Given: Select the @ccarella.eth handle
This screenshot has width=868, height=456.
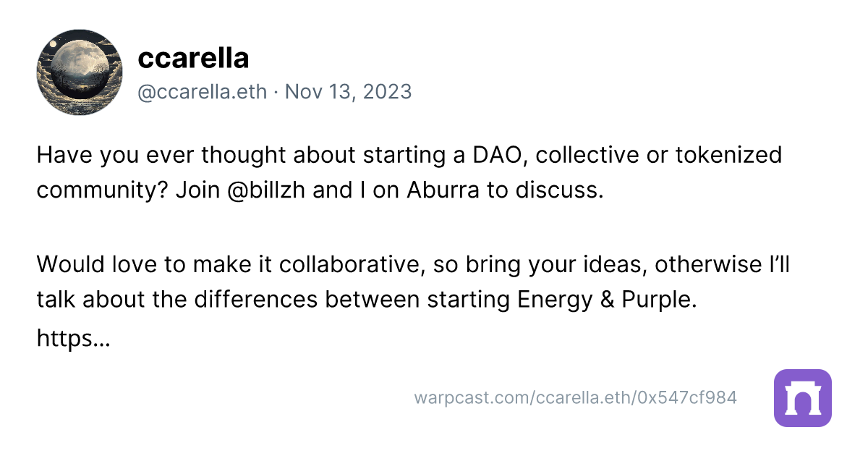Looking at the screenshot, I should point(202,92).
